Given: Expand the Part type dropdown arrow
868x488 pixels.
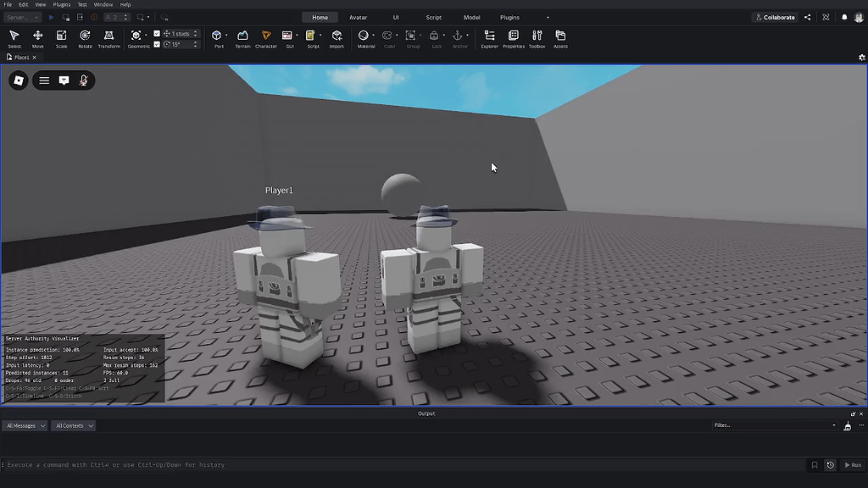Looking at the screenshot, I should tap(226, 36).
